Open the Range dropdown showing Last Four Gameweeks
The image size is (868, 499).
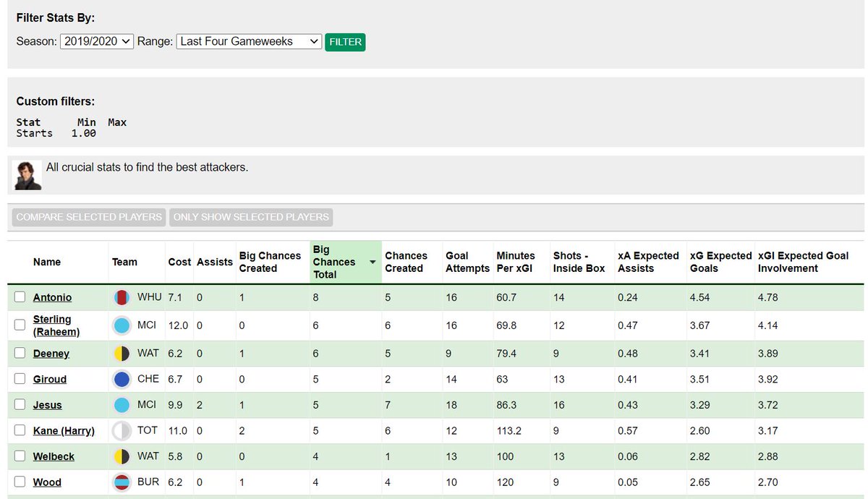click(249, 41)
